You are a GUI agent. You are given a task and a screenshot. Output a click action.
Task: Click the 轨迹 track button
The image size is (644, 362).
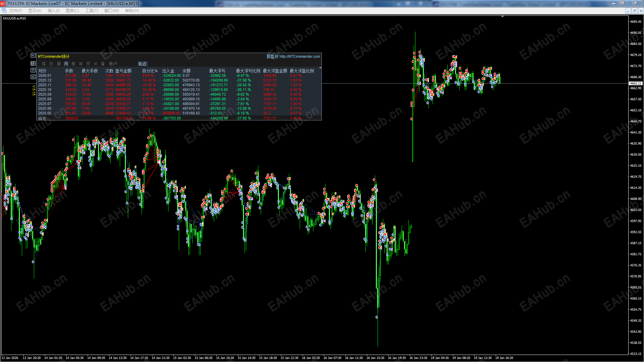pyautogui.click(x=142, y=64)
